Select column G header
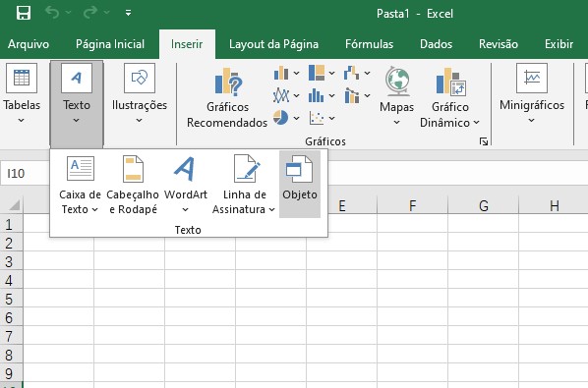Image resolution: width=588 pixels, height=388 pixels. point(484,205)
